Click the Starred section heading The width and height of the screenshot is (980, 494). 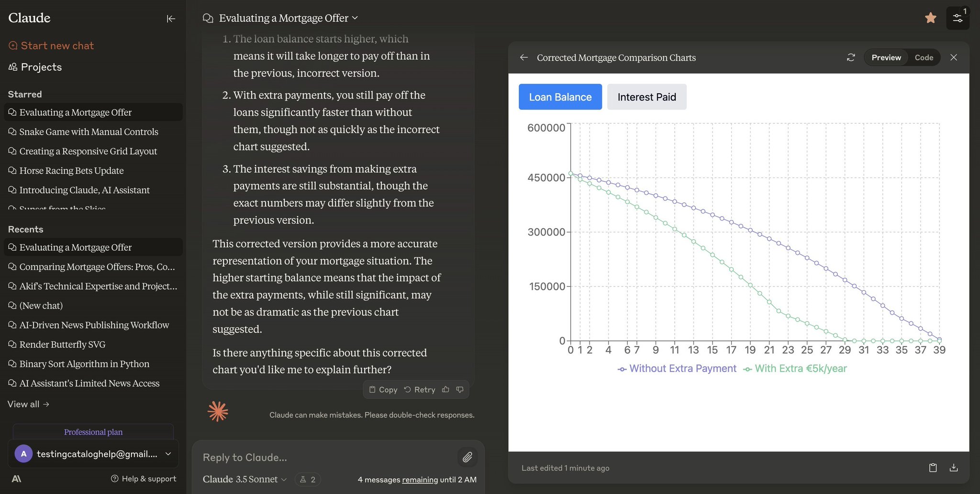(x=25, y=94)
